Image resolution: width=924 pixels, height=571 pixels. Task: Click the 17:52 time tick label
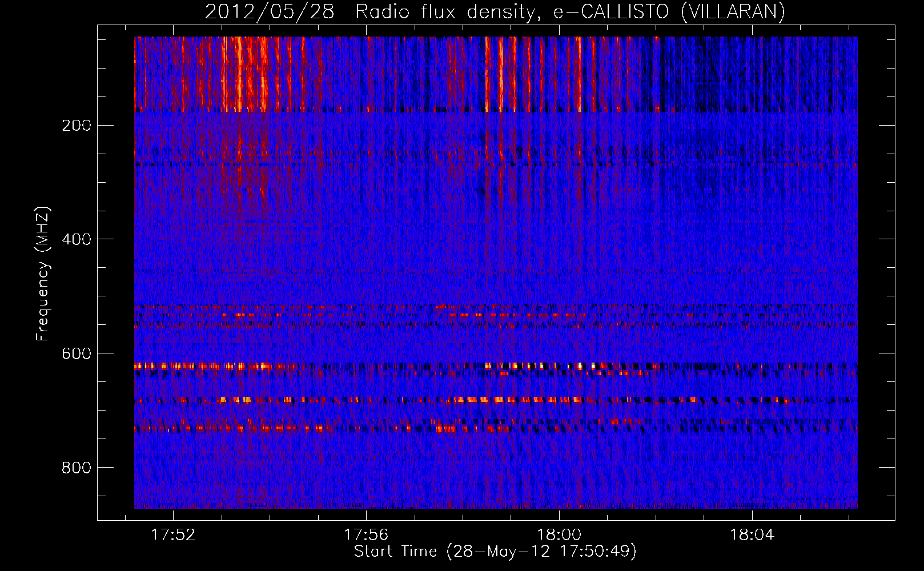173,535
